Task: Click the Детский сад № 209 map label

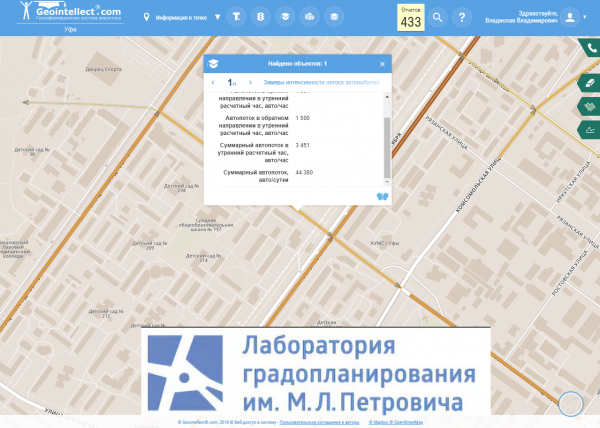Action: (x=150, y=246)
